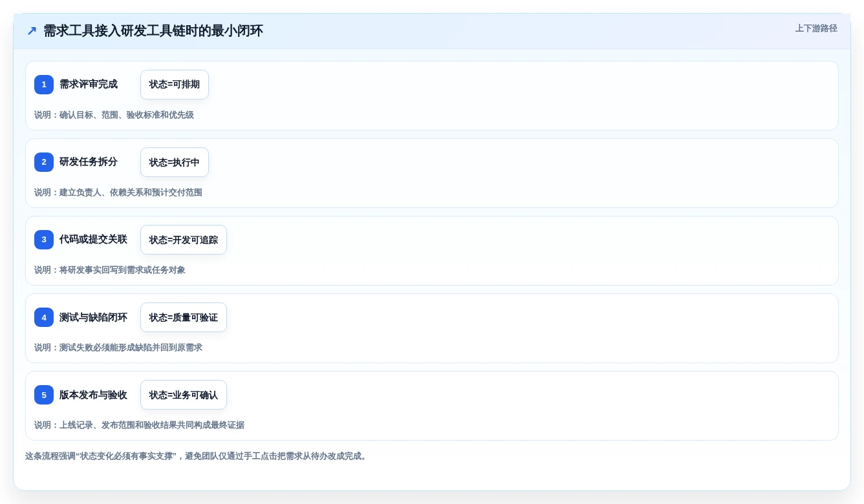The height and width of the screenshot is (504, 864).
Task: Click the arrow icon beside the panel title
Action: tap(32, 31)
